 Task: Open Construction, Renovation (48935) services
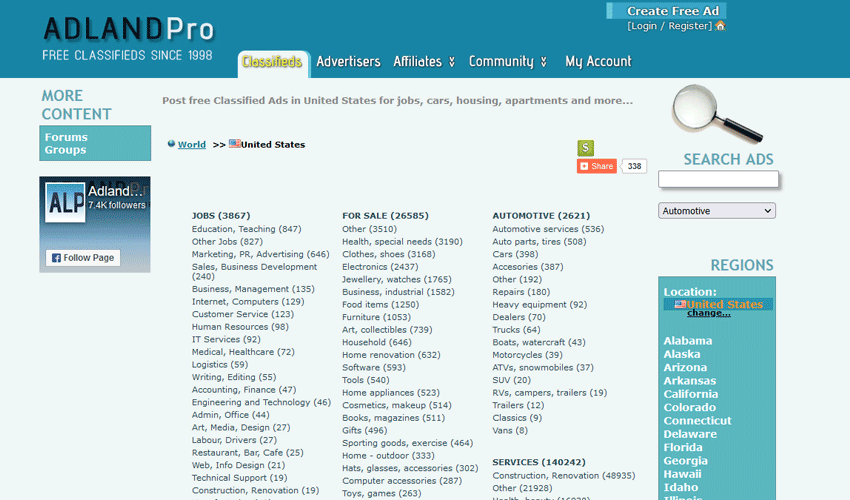click(563, 476)
